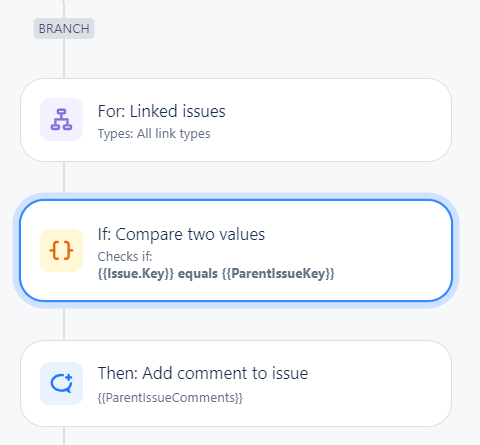Click the {{Issue.Key}} equals {{ParentIssueKey}} condition
480x445 pixels.
pyautogui.click(x=216, y=274)
